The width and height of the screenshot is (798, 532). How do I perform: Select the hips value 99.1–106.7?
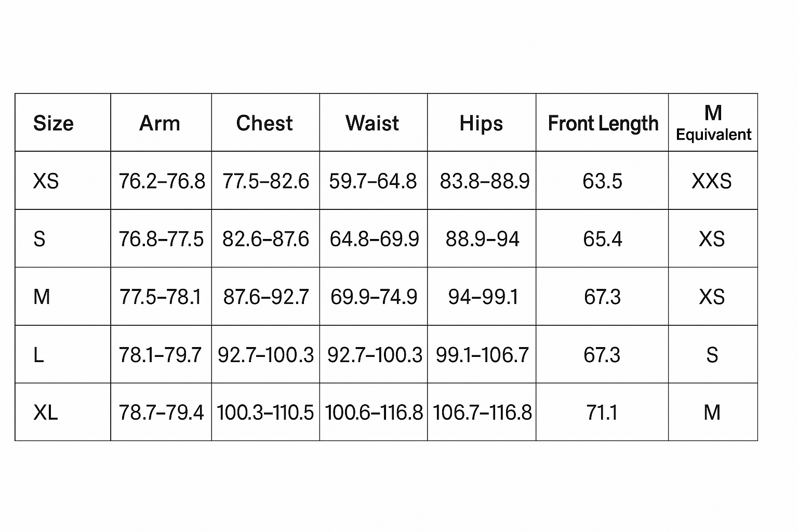pos(482,355)
